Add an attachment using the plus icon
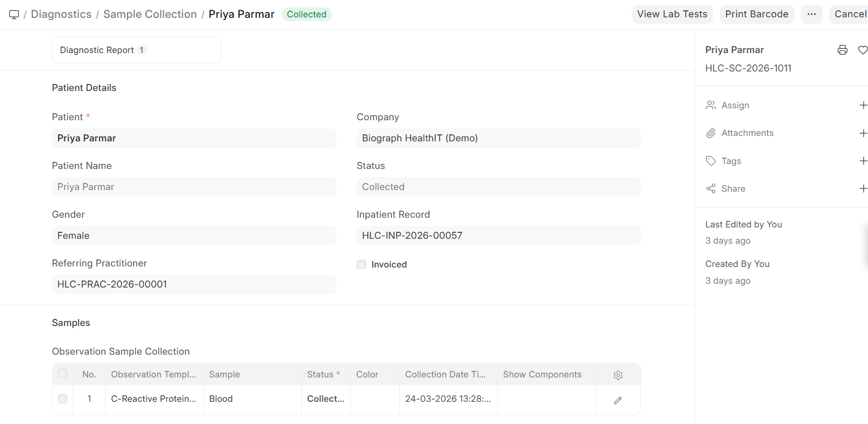The width and height of the screenshot is (868, 424). tap(863, 133)
